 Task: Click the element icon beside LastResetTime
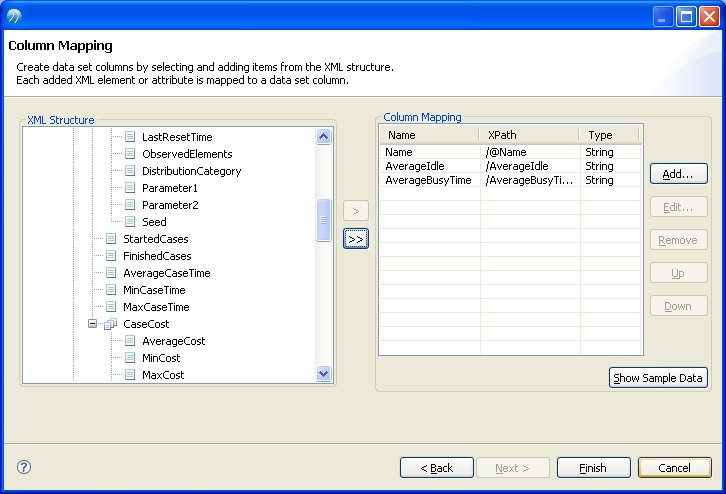(x=130, y=137)
